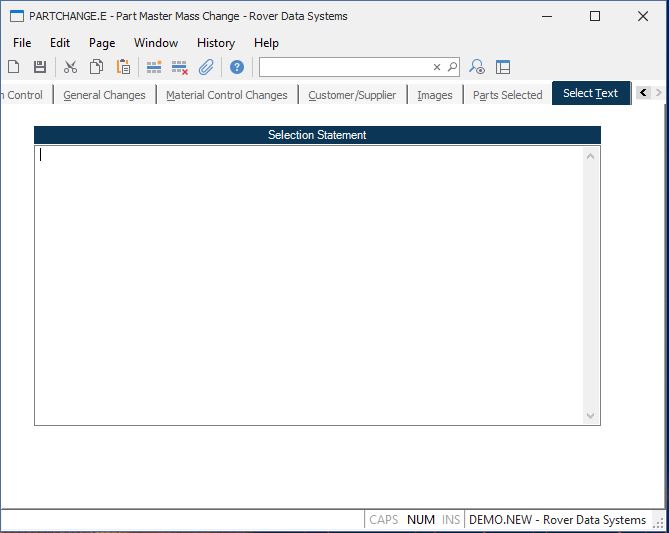Open the History menu
This screenshot has width=669, height=533.
click(x=215, y=43)
